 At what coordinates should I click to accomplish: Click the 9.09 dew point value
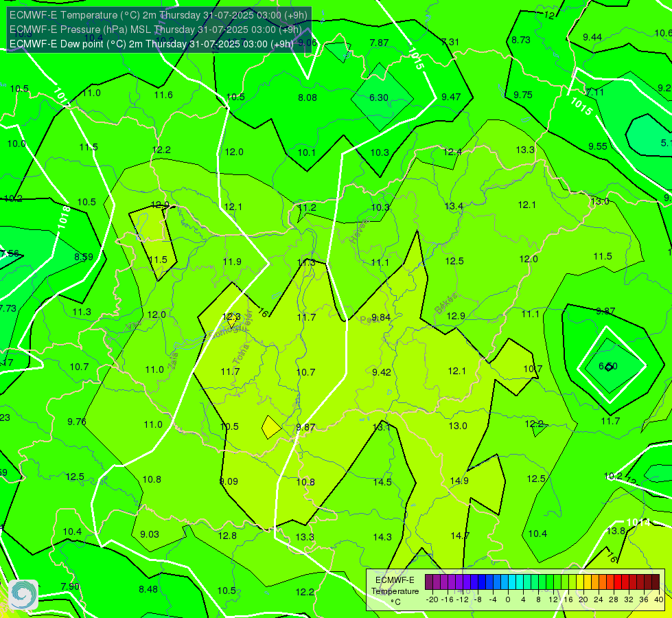tap(229, 481)
